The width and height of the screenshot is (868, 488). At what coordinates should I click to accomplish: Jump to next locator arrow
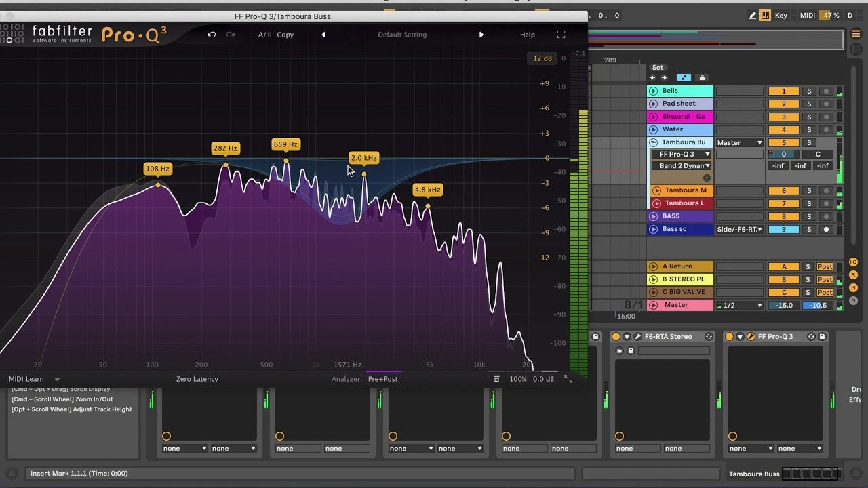click(664, 78)
